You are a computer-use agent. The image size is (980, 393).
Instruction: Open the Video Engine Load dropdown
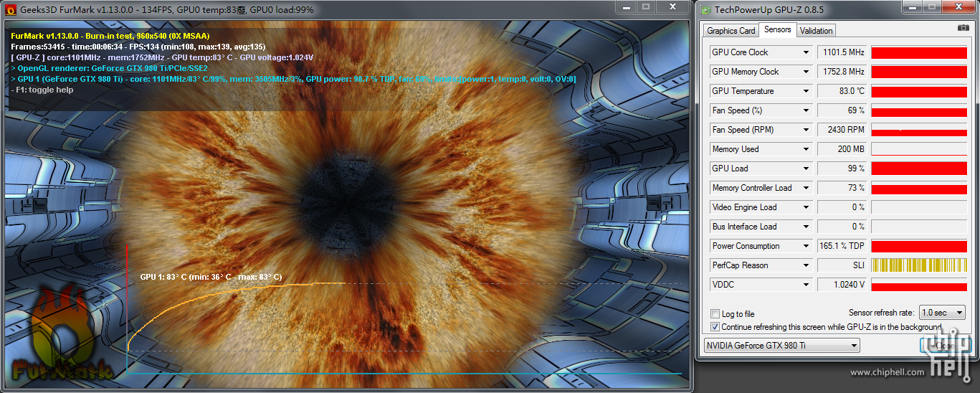[806, 207]
